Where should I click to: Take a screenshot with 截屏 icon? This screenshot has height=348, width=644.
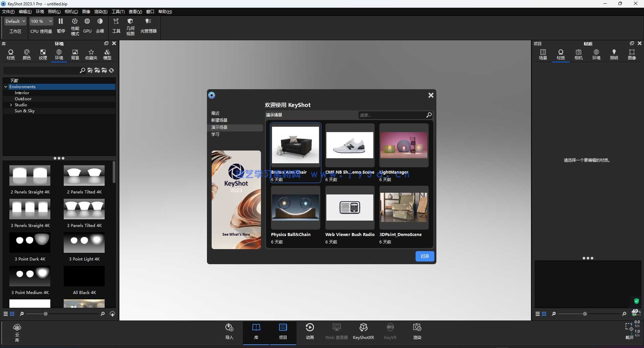coord(629,331)
